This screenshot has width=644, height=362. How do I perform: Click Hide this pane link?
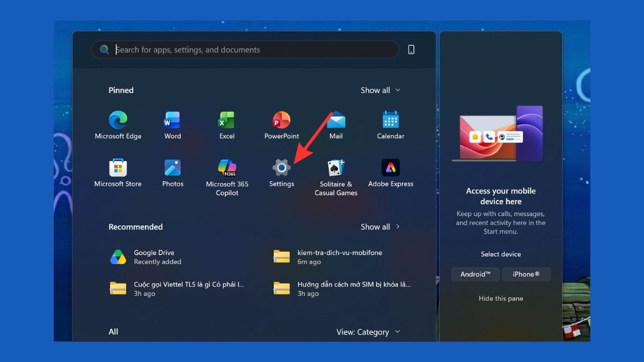tap(501, 299)
